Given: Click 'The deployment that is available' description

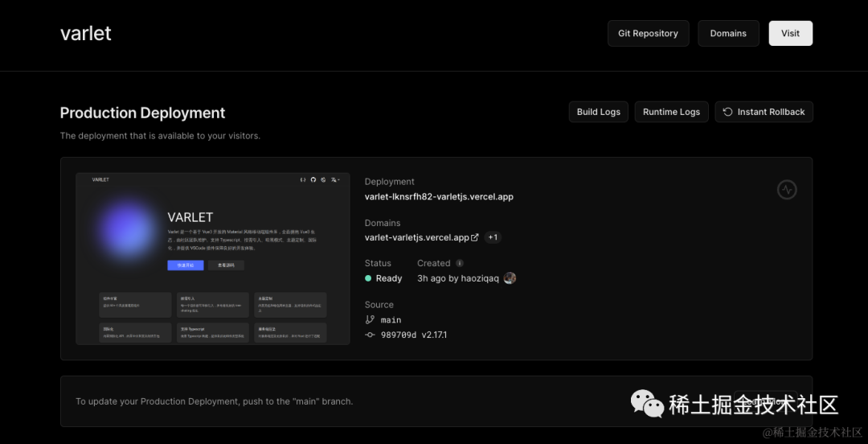Looking at the screenshot, I should [x=160, y=136].
